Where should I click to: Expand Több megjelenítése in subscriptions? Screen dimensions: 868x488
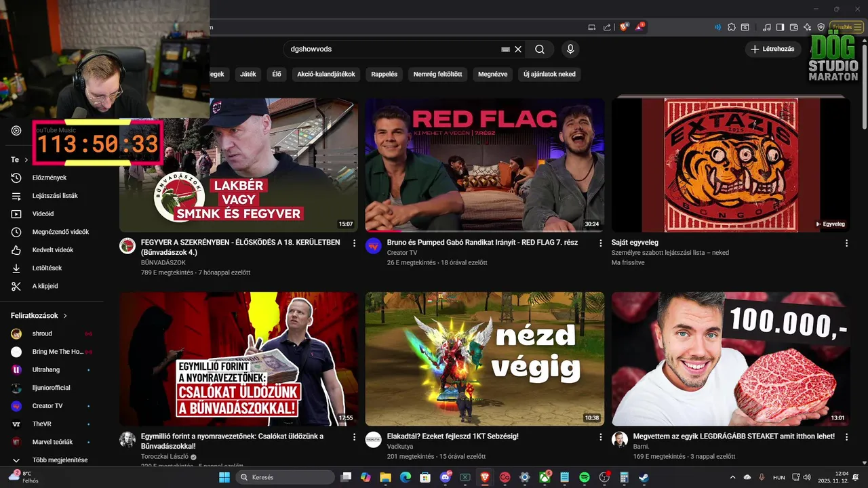(51, 460)
